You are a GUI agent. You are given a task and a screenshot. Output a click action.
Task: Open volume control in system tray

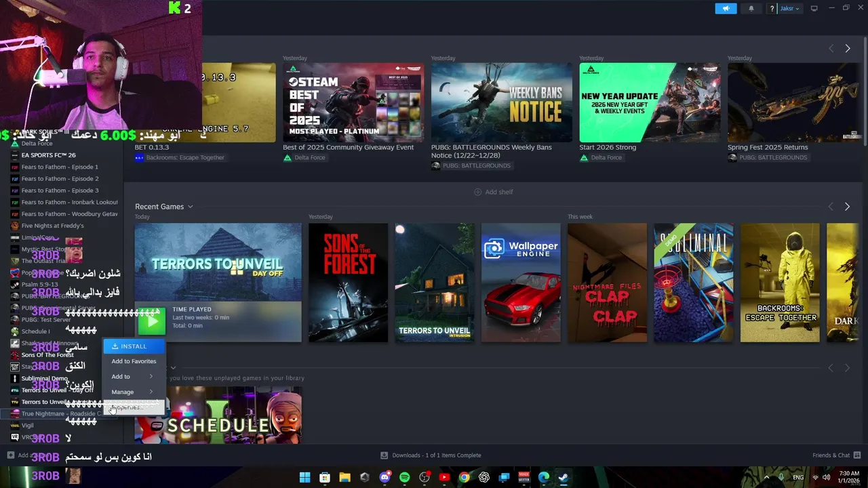click(826, 477)
